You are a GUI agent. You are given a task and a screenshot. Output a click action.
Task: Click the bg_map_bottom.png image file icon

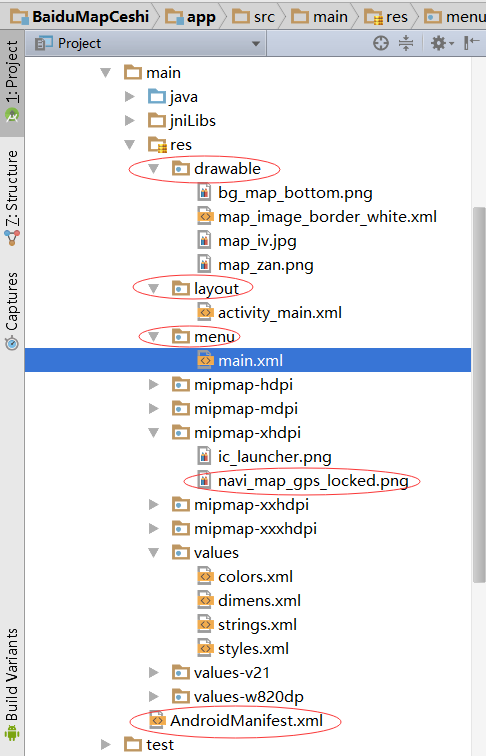[x=204, y=192]
